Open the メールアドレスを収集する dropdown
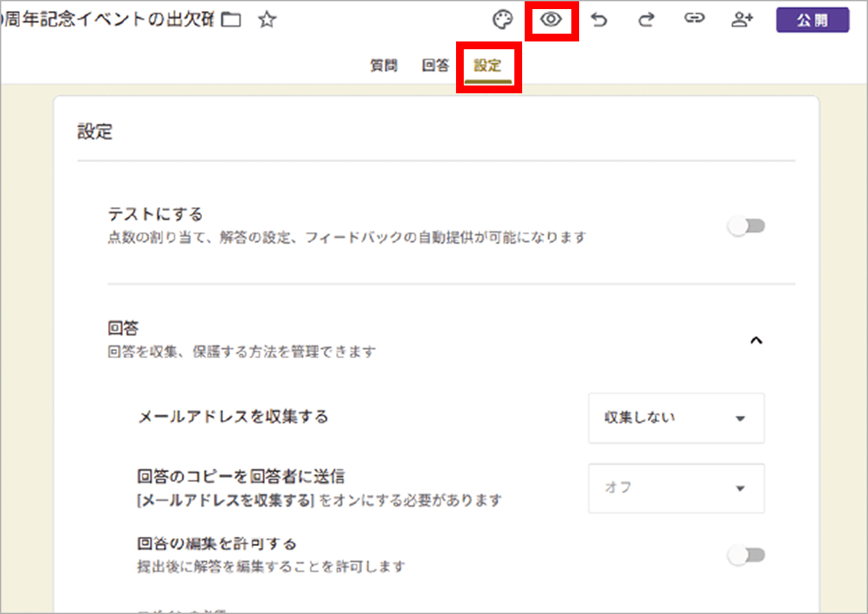 pyautogui.click(x=676, y=418)
